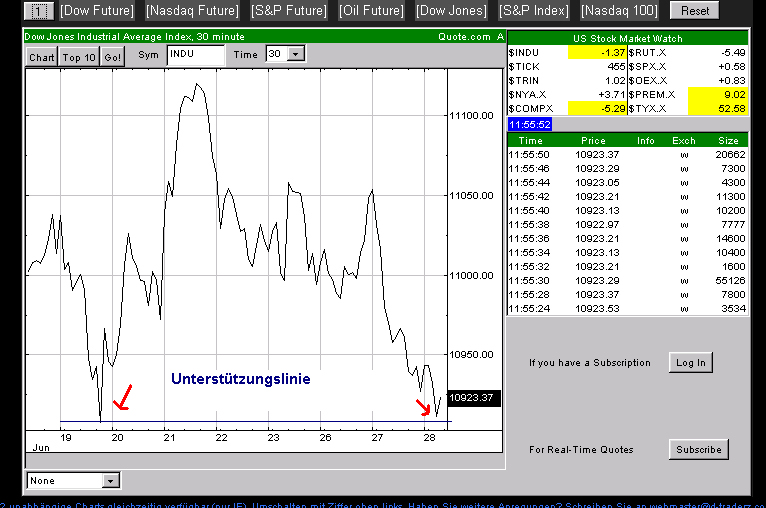Click the current price label 10923.37 on chart
Screen dimensions: 766x508
(472, 398)
